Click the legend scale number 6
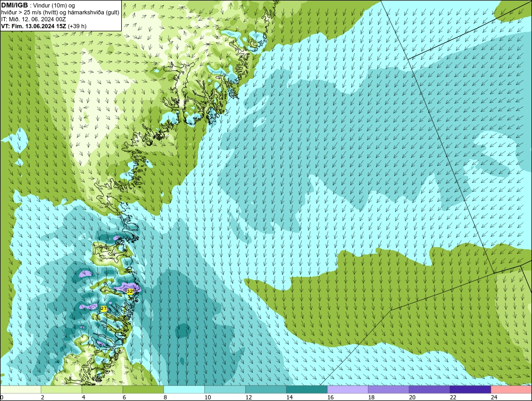Screen dimensions: 532x401 pyautogui.click(x=124, y=397)
